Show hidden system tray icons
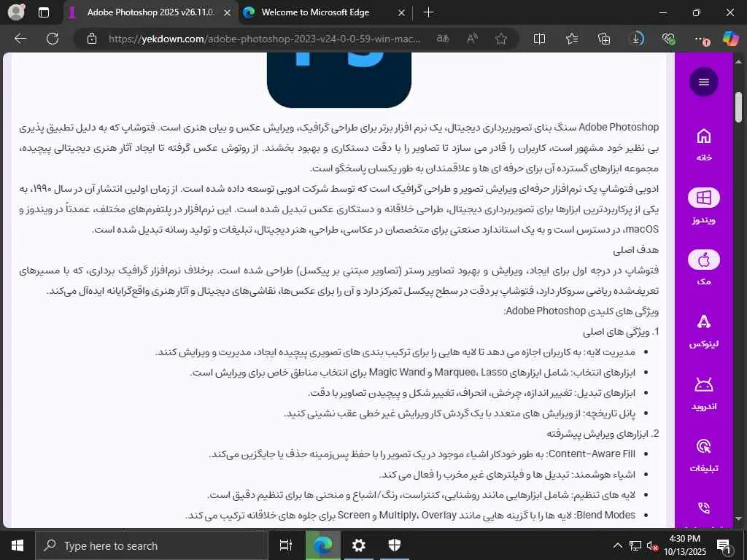The image size is (747, 560). pos(617,545)
